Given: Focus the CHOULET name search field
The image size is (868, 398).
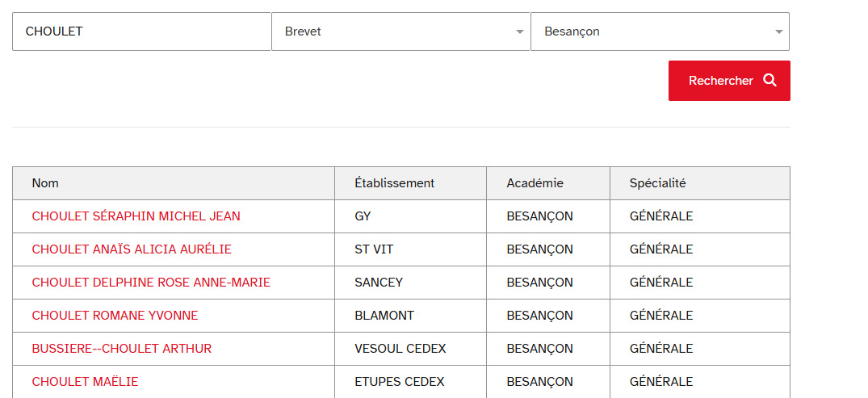Looking at the screenshot, I should point(142,31).
